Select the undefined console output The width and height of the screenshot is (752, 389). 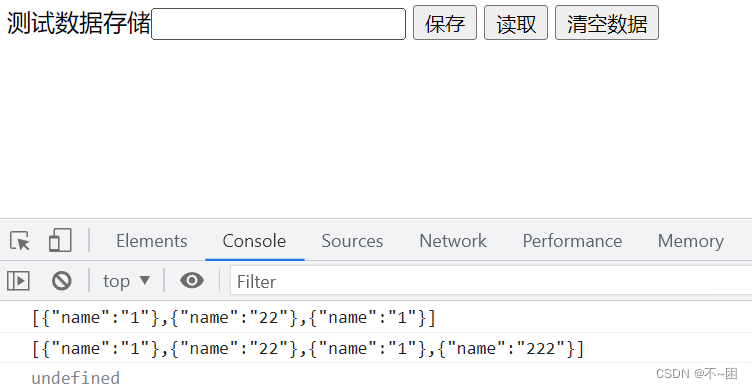pos(75,378)
